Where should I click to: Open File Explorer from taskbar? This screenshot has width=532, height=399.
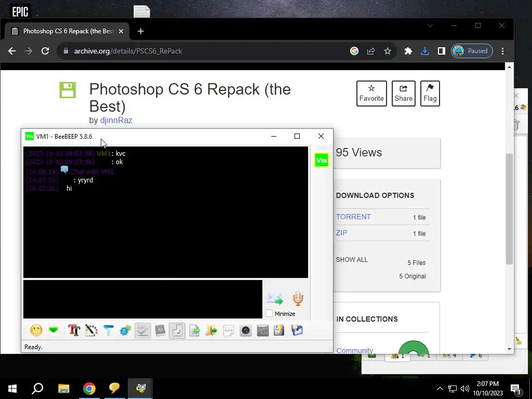(x=63, y=389)
